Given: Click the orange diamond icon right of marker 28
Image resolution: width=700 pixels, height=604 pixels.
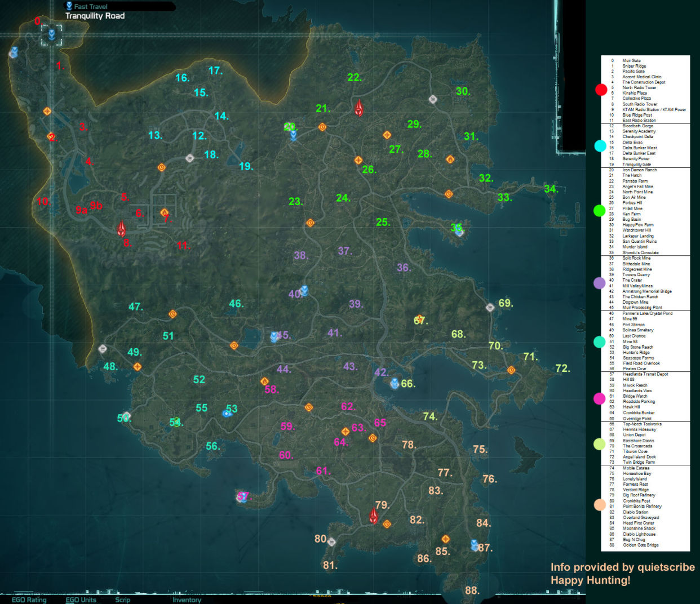Looking at the screenshot, I should [x=450, y=159].
